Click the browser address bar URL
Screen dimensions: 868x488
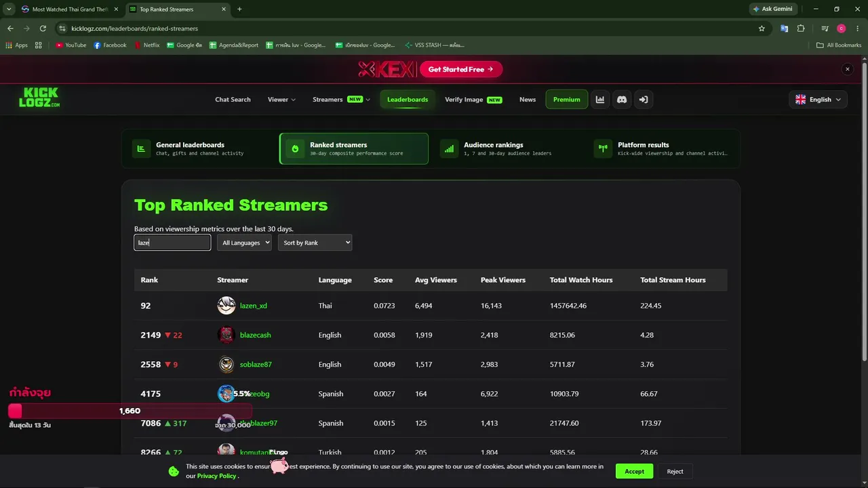(134, 28)
